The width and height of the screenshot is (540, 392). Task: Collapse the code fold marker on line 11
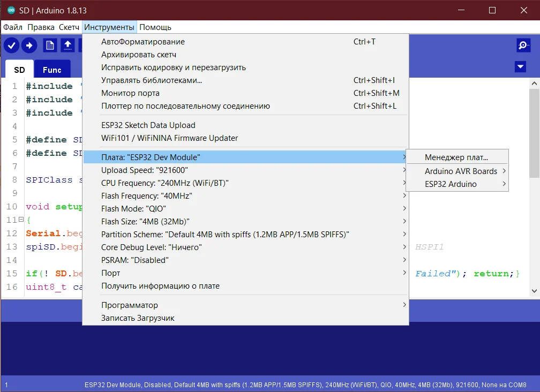point(21,219)
